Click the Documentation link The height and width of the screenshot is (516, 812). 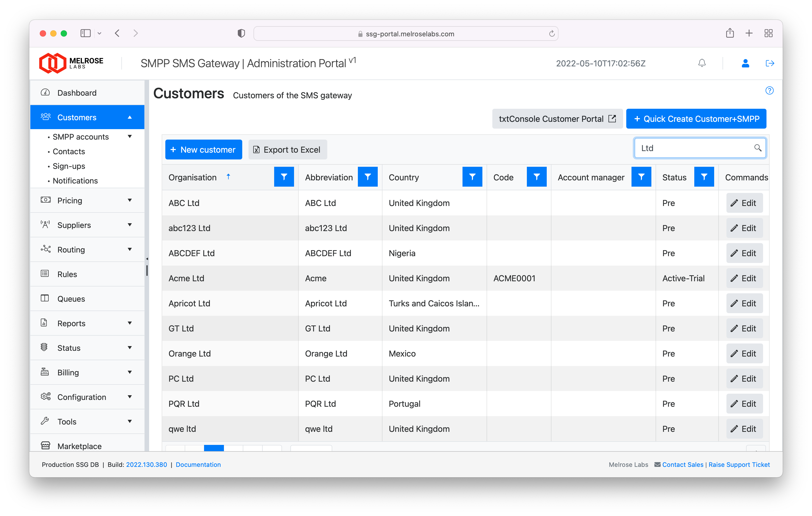coord(198,465)
